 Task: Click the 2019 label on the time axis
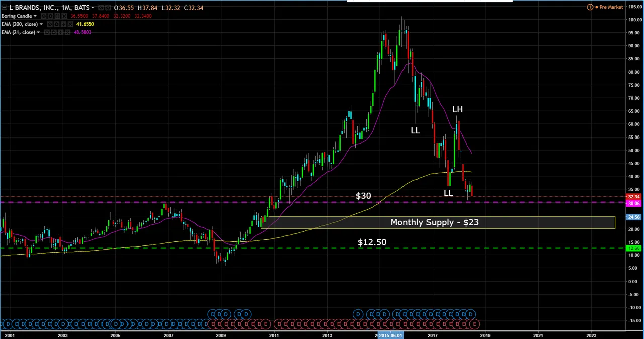click(x=485, y=335)
